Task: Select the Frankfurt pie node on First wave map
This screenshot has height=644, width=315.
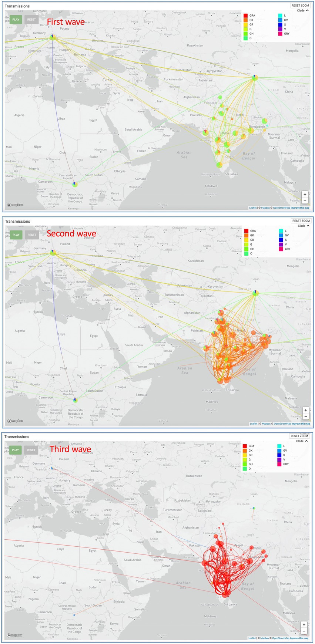Action: pos(53,37)
